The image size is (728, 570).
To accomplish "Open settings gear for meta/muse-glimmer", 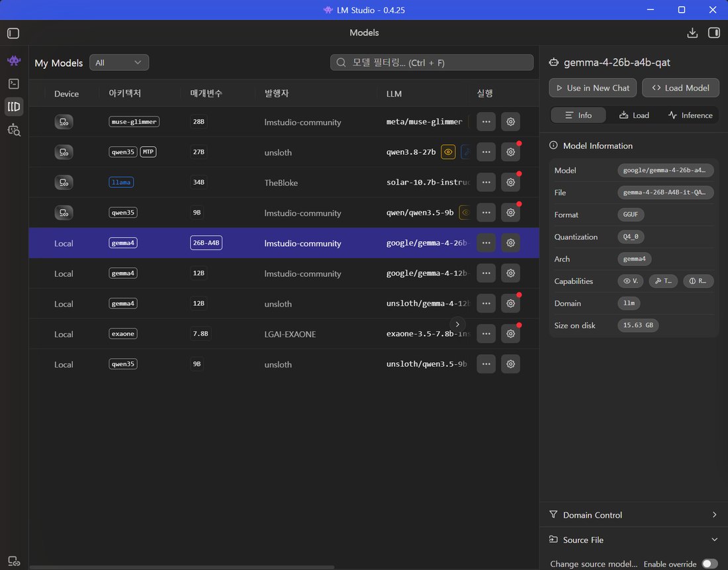I will pyautogui.click(x=510, y=122).
